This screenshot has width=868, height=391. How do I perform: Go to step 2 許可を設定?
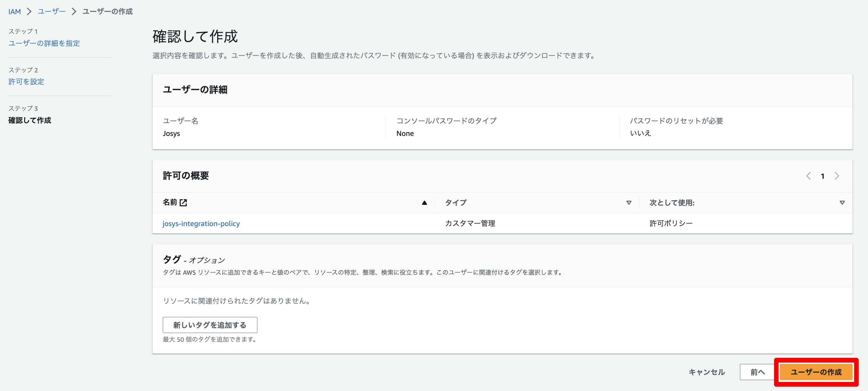point(26,81)
